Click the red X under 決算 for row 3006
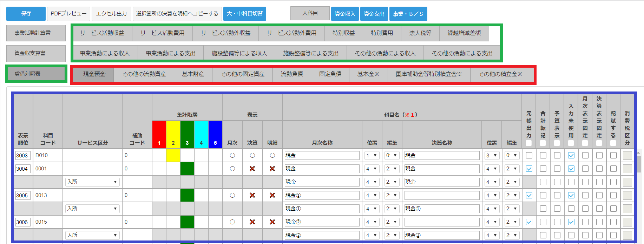The height and width of the screenshot is (244, 644). coord(252,222)
